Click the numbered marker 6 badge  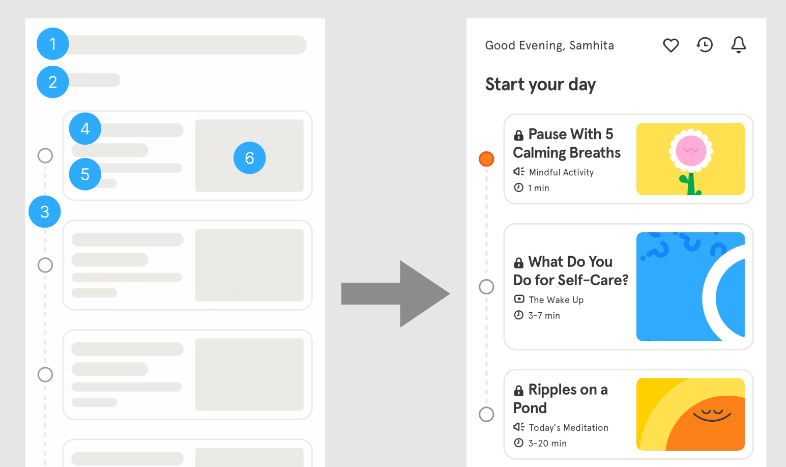click(x=249, y=156)
